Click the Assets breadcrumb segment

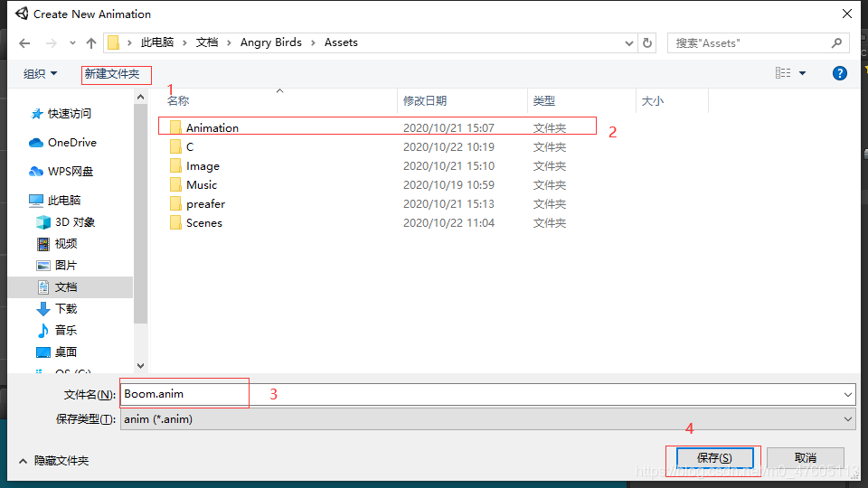coord(341,42)
